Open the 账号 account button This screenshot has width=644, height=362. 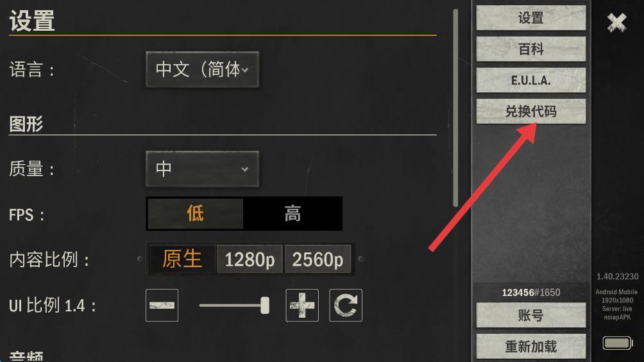pyautogui.click(x=530, y=315)
